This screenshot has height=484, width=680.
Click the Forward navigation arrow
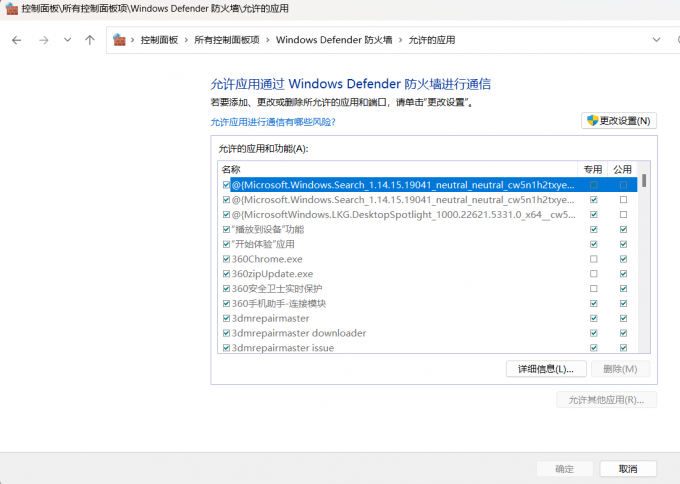coord(43,40)
